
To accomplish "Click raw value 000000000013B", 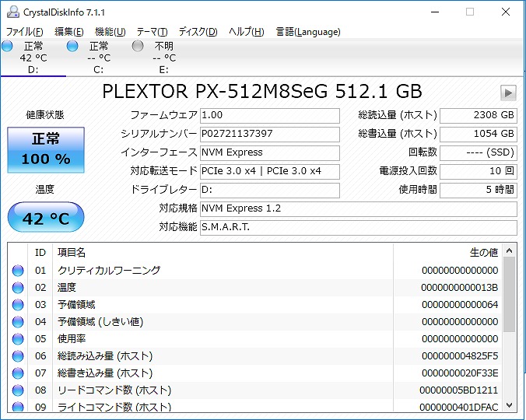I will (x=459, y=288).
